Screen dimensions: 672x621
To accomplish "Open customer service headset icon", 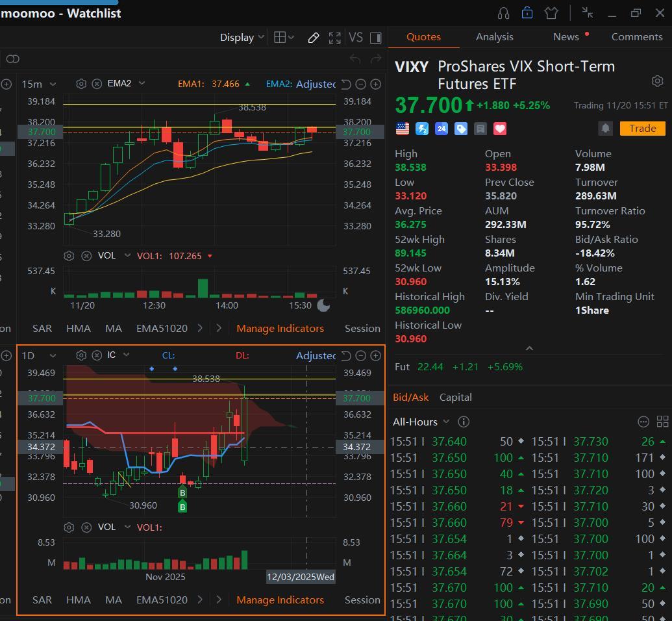I will (504, 13).
